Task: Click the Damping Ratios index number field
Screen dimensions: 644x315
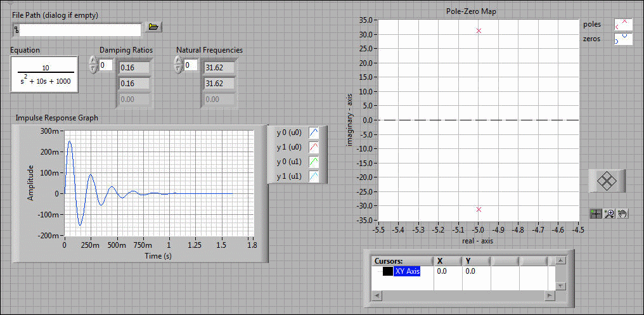Action: coord(106,65)
